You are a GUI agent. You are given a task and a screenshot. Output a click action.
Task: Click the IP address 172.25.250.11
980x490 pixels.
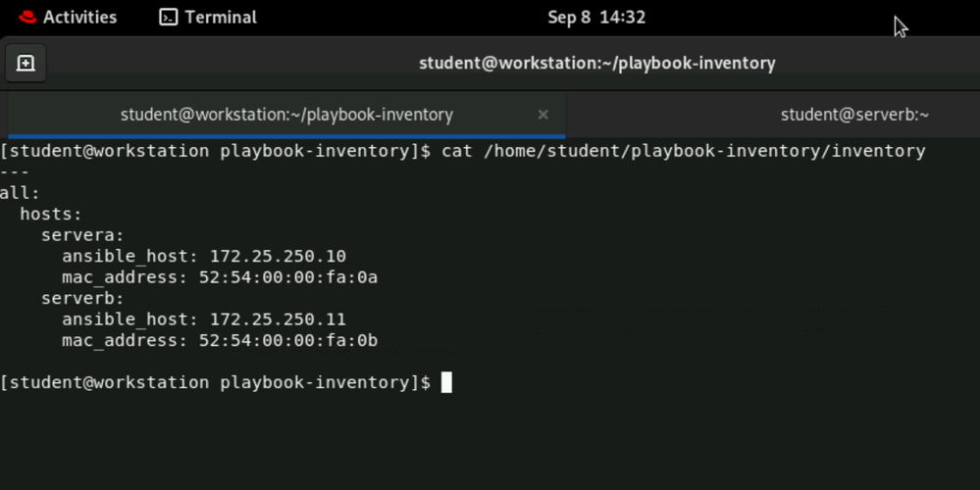tap(278, 319)
